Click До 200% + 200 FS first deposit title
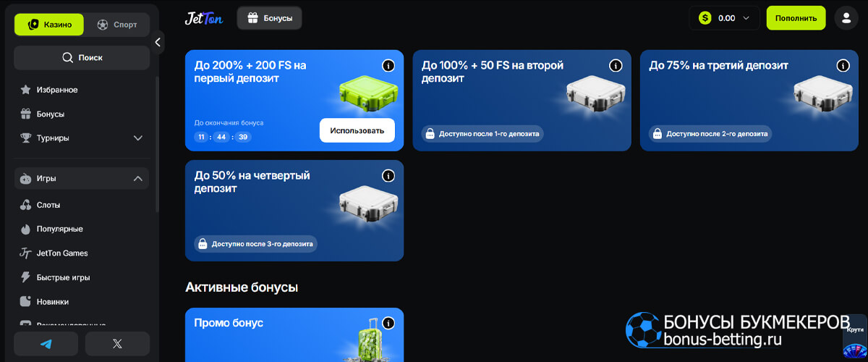The height and width of the screenshot is (362, 868). coord(250,71)
